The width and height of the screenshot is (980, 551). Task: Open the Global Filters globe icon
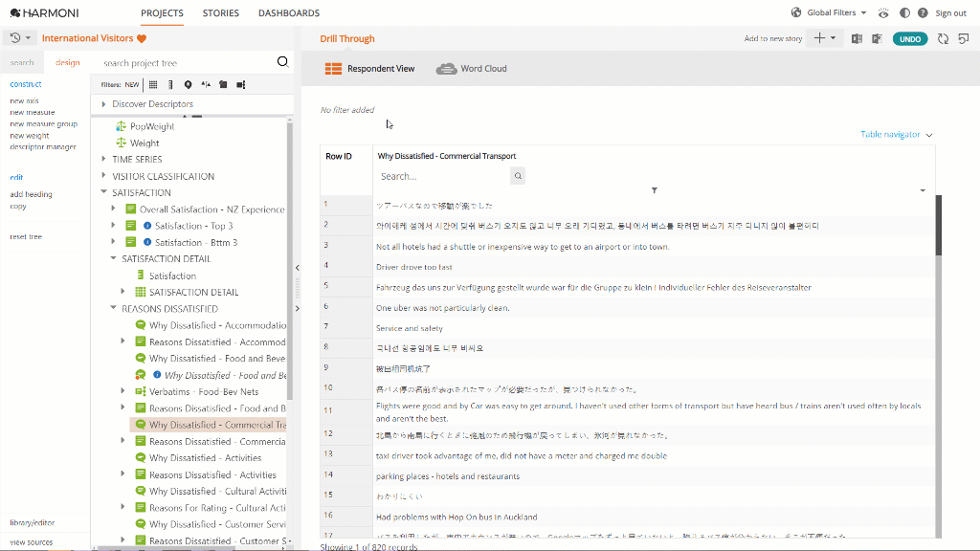pyautogui.click(x=796, y=12)
